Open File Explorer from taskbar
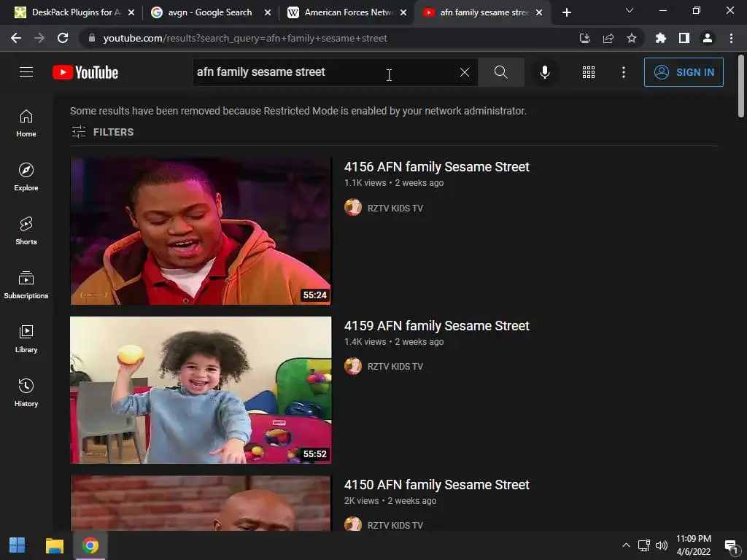747x560 pixels. [x=54, y=545]
